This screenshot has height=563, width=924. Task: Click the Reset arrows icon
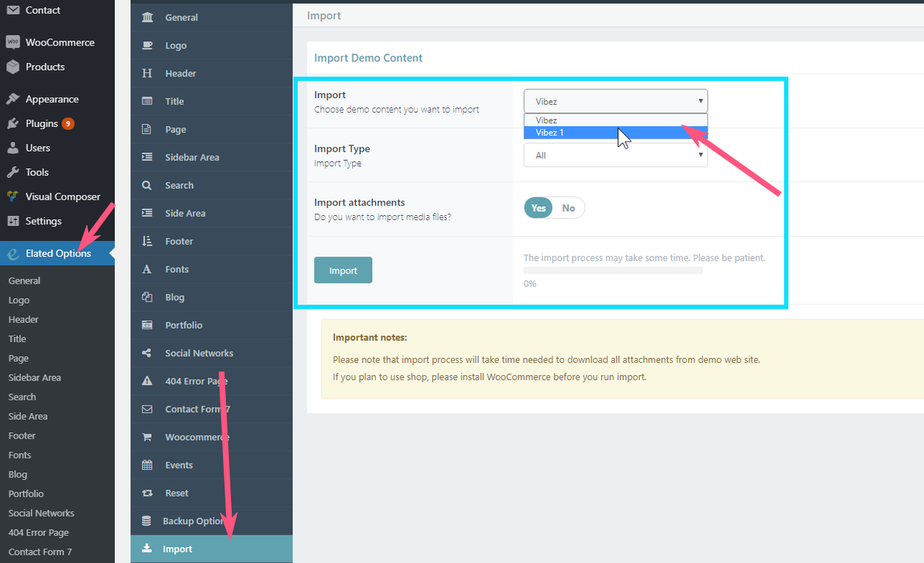pyautogui.click(x=147, y=493)
